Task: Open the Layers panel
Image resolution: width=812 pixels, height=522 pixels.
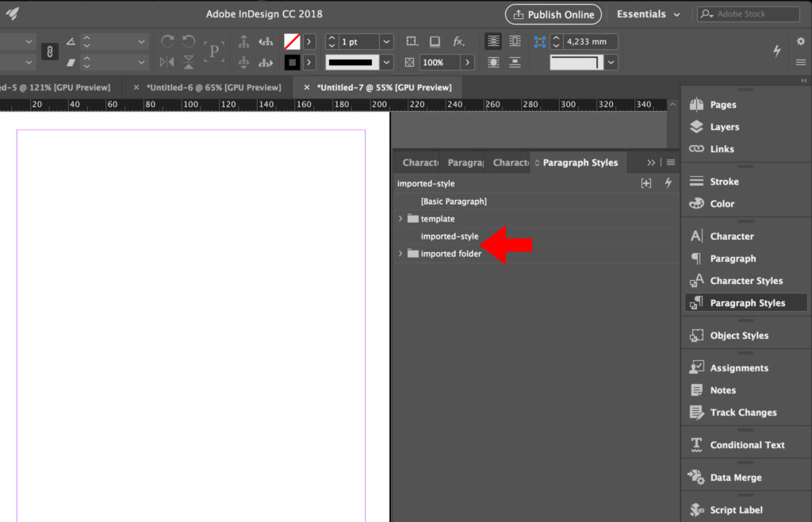Action: 723,126
